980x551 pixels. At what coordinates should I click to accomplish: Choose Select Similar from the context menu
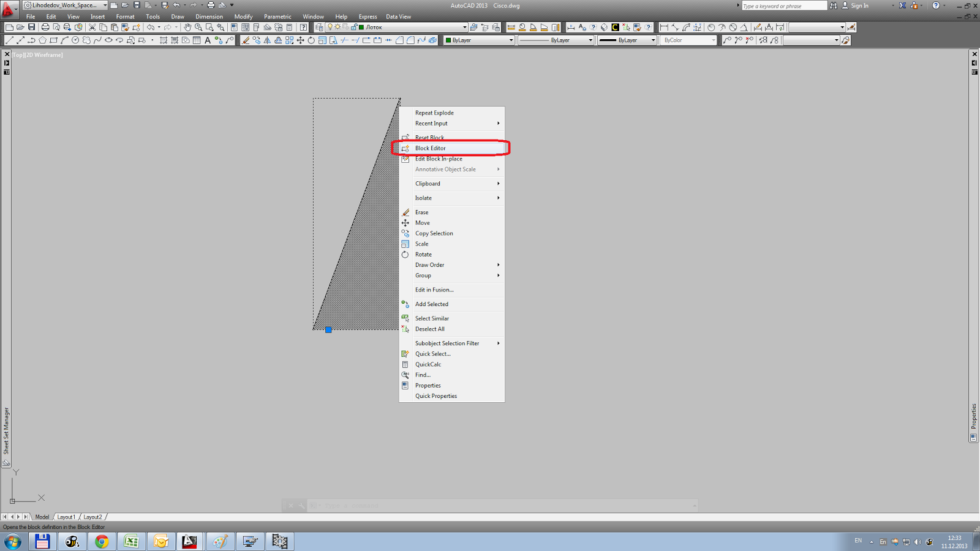[452, 318]
